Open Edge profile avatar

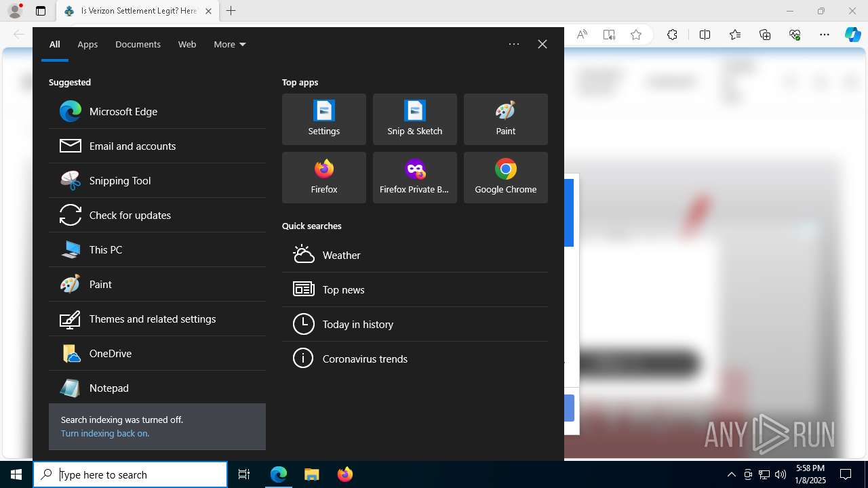pyautogui.click(x=15, y=11)
